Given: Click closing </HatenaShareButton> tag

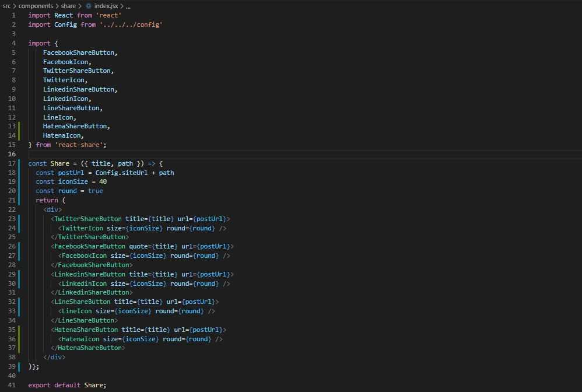Looking at the screenshot, I should tap(88, 347).
